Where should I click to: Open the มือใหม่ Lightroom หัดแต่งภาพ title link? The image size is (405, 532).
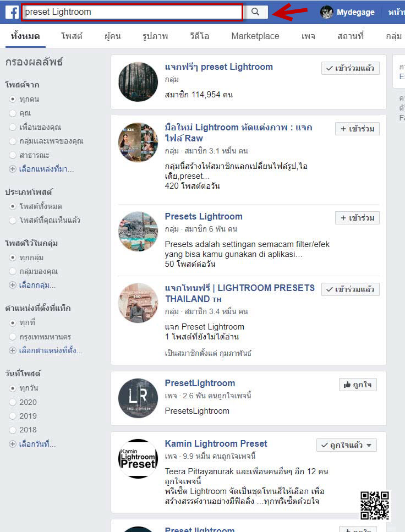click(238, 133)
